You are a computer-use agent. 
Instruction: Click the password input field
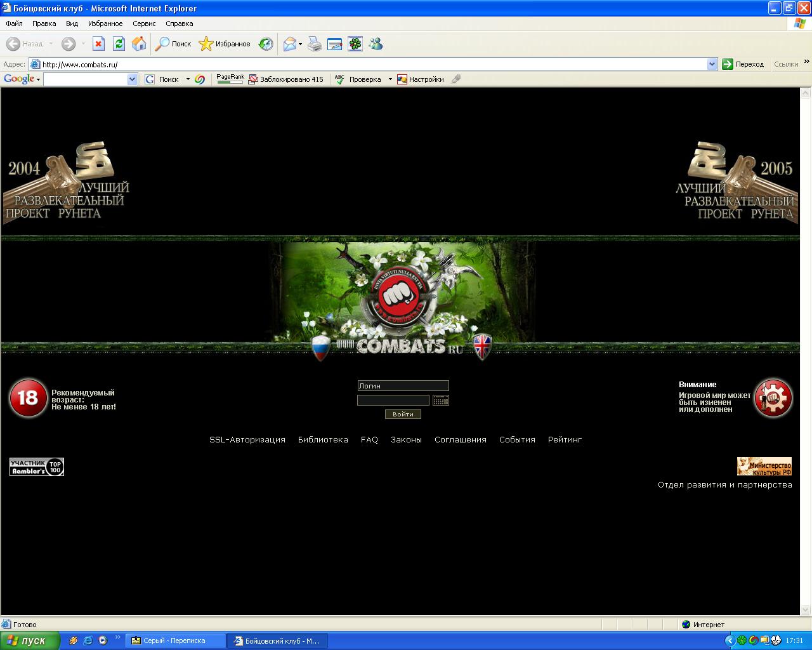pos(393,400)
